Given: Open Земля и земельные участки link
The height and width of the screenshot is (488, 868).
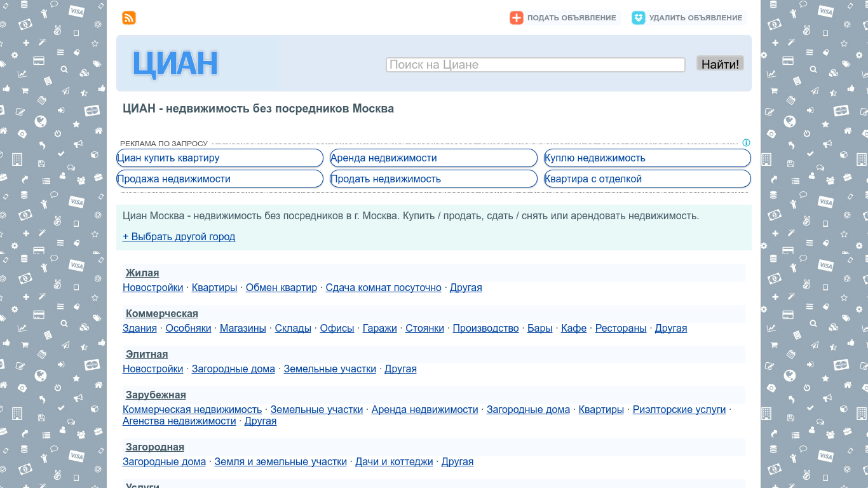Looking at the screenshot, I should [281, 462].
